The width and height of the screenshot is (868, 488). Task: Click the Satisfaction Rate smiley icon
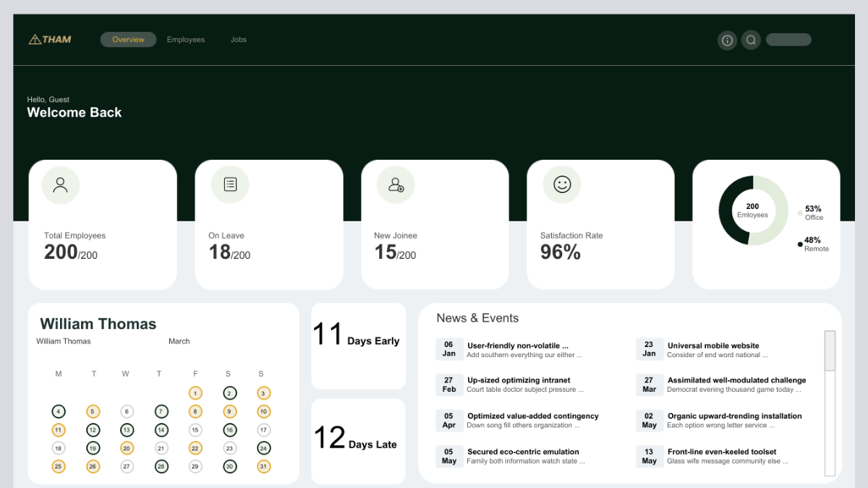pyautogui.click(x=562, y=184)
